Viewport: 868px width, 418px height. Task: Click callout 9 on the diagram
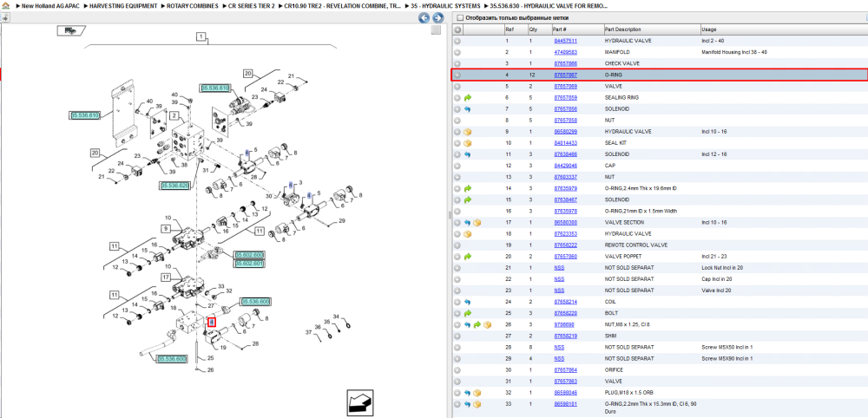click(x=165, y=228)
